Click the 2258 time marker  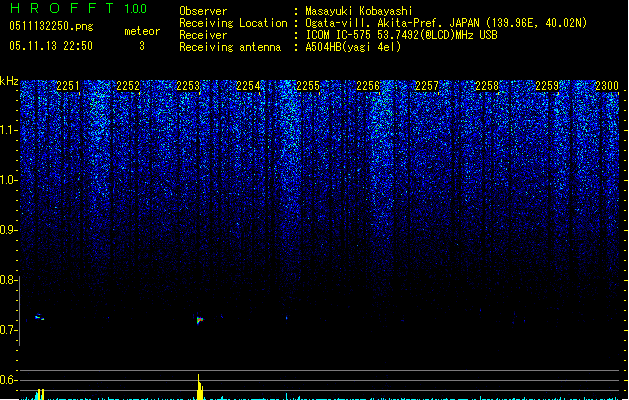click(487, 86)
